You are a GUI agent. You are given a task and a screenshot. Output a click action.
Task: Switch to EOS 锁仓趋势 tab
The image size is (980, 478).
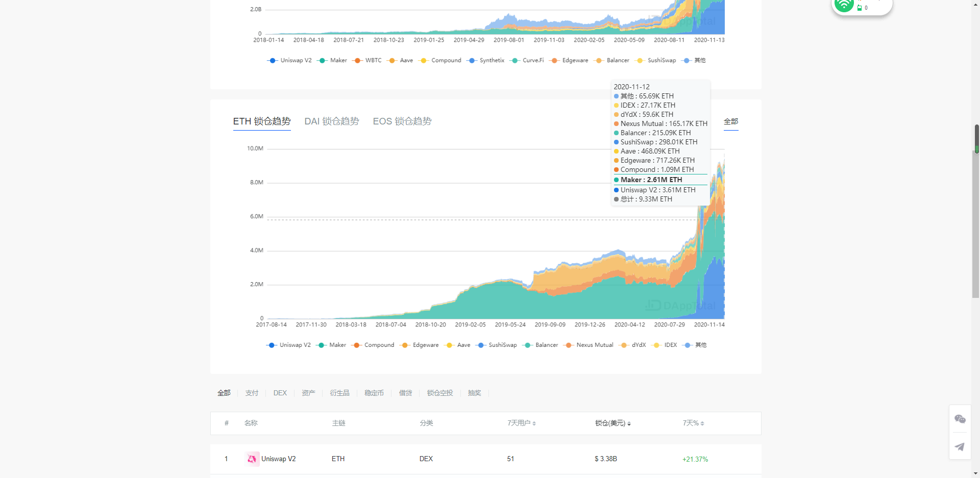click(x=402, y=121)
